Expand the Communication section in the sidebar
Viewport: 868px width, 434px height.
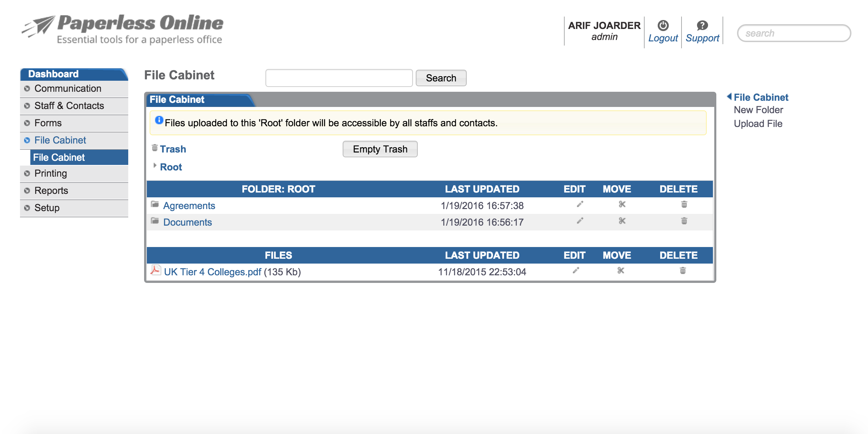[x=27, y=89]
